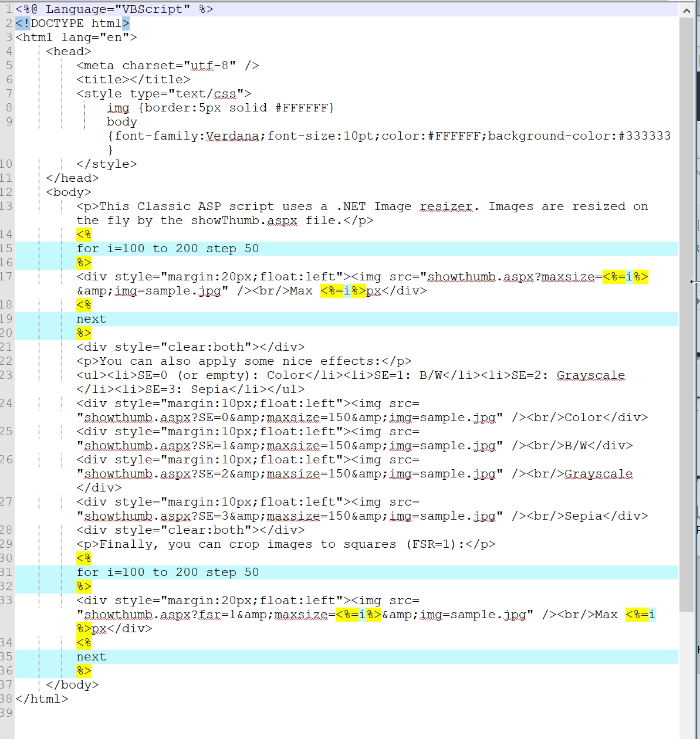This screenshot has height=739, width=700.
Task: Click the meta charset utf-8 tag
Action: 167,66
